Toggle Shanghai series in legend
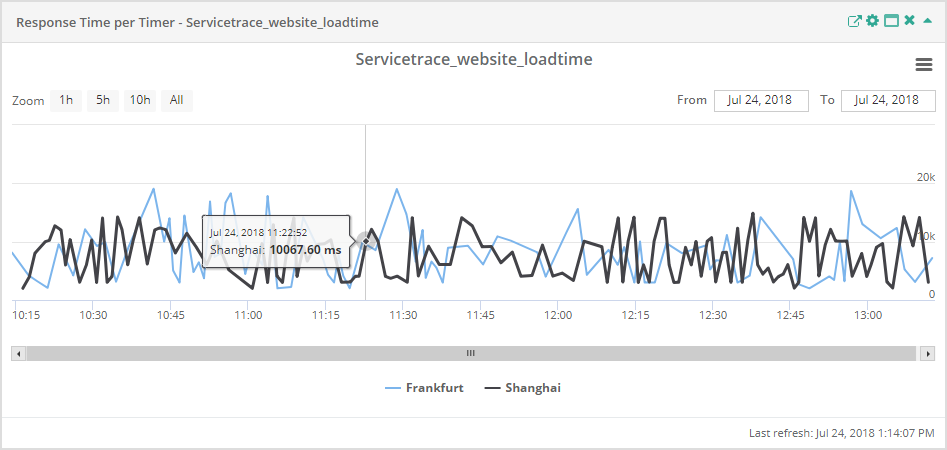The image size is (947, 450). click(x=522, y=388)
